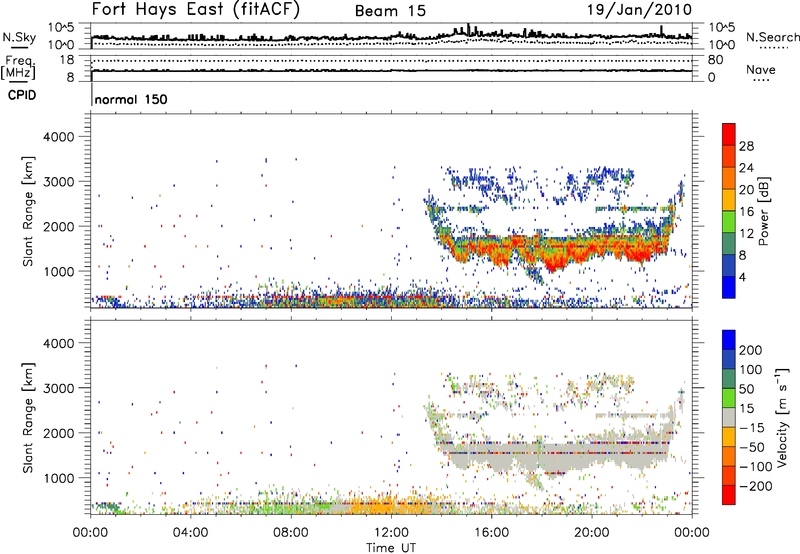Click the 'Velocity [m s-1]' color bar label
This screenshot has width=800, height=554.
782,418
